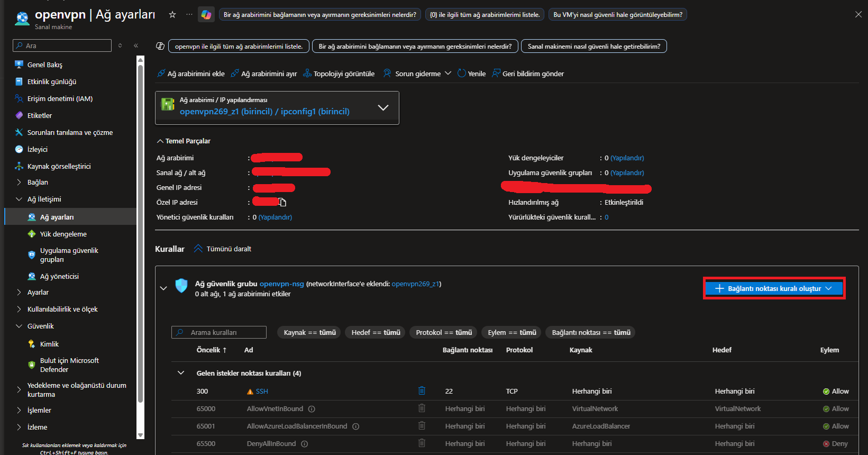This screenshot has height=455, width=868.
Task: Click Tümünü daralt to collapse all rules
Action: pyautogui.click(x=222, y=249)
